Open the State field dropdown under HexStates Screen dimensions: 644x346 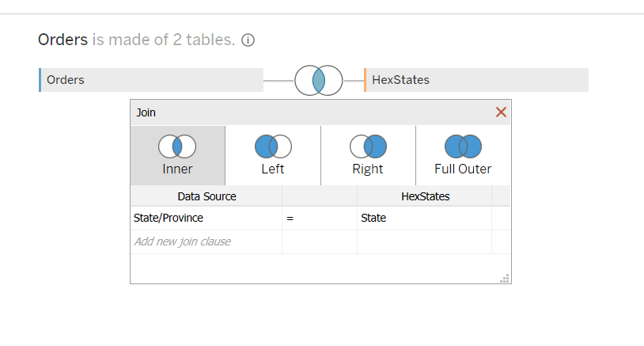pos(423,218)
